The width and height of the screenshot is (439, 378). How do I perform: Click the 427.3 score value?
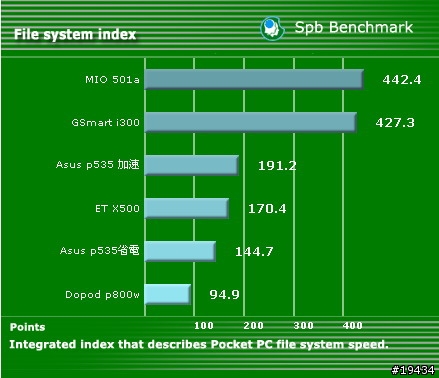point(395,123)
